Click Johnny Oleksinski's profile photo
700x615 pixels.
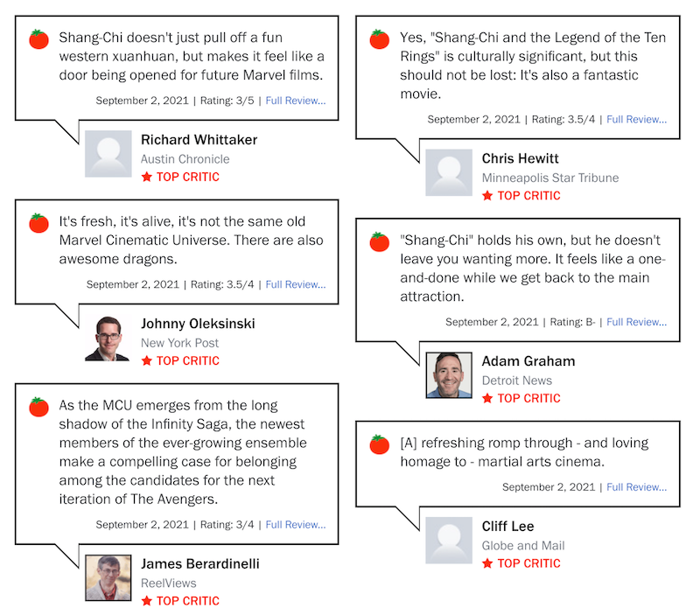[x=108, y=338]
